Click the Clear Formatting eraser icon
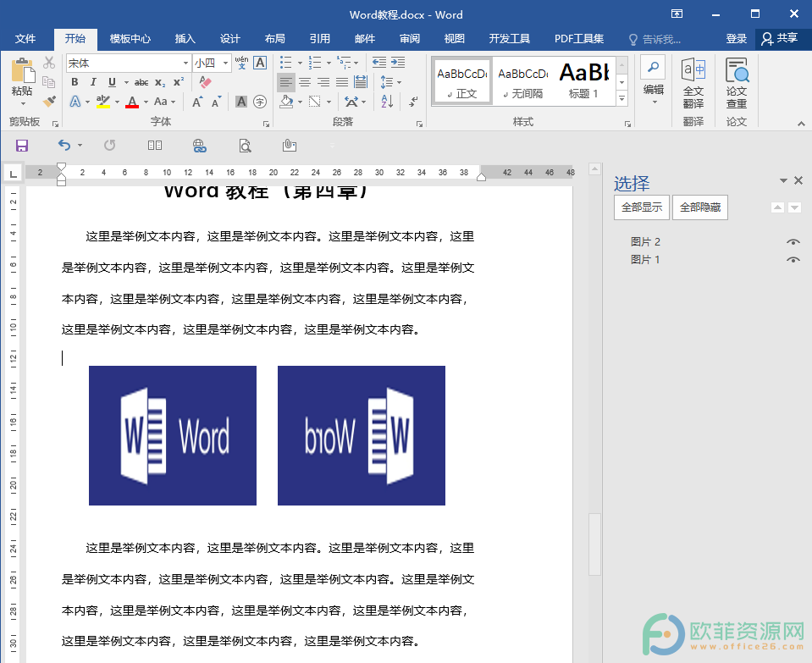 tap(205, 82)
